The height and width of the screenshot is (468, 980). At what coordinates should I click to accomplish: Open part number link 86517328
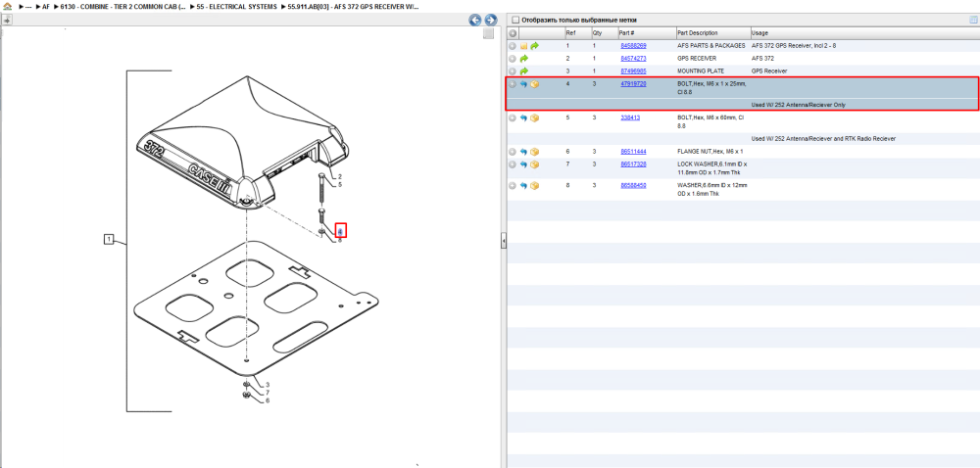click(633, 164)
